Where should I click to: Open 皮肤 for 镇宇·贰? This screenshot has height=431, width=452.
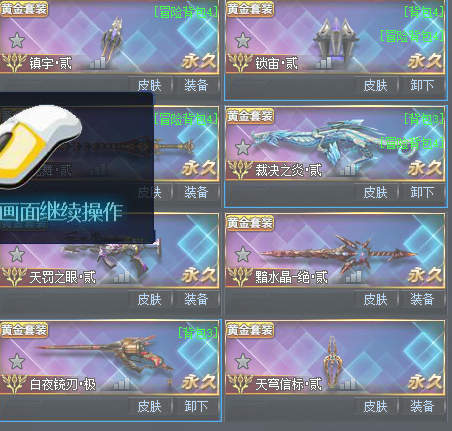(x=150, y=85)
